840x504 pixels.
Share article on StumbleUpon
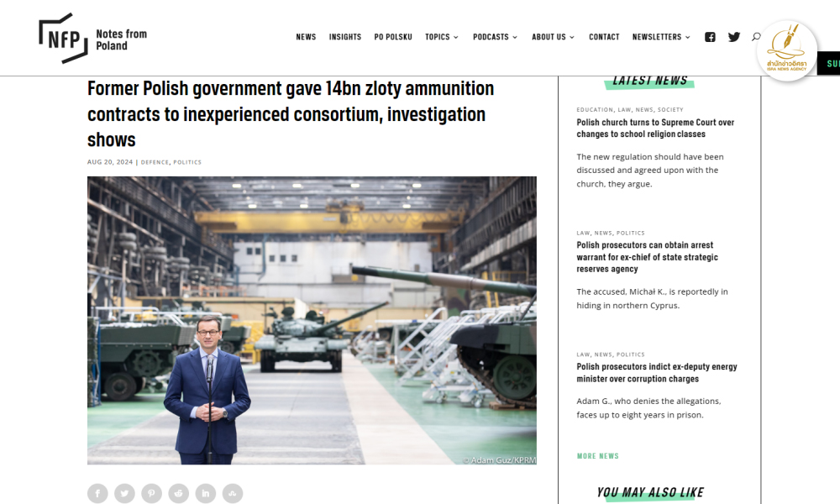click(232, 493)
